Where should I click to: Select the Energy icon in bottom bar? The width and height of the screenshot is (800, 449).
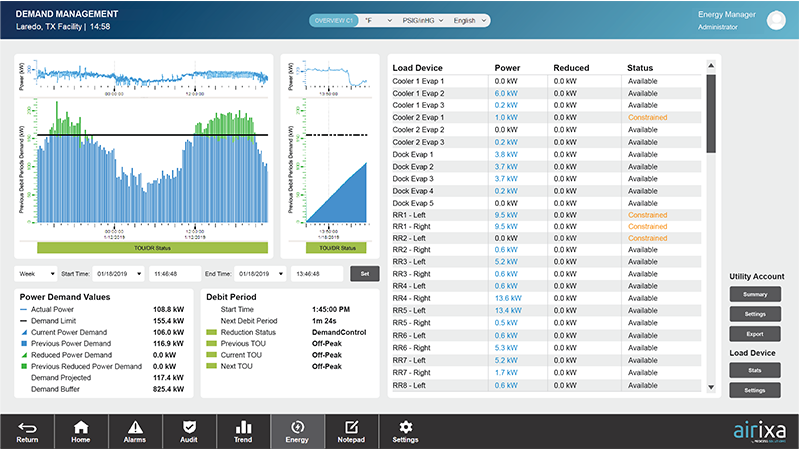(297, 428)
